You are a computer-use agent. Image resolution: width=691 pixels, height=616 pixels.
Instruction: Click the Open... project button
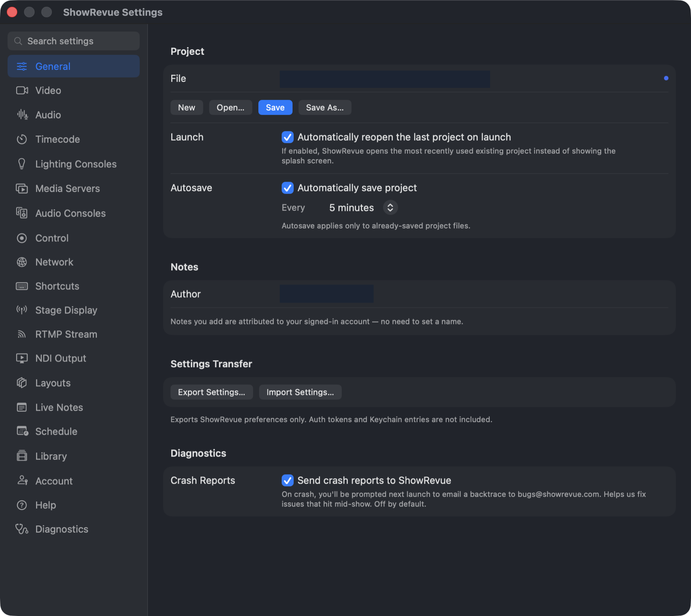tap(230, 108)
